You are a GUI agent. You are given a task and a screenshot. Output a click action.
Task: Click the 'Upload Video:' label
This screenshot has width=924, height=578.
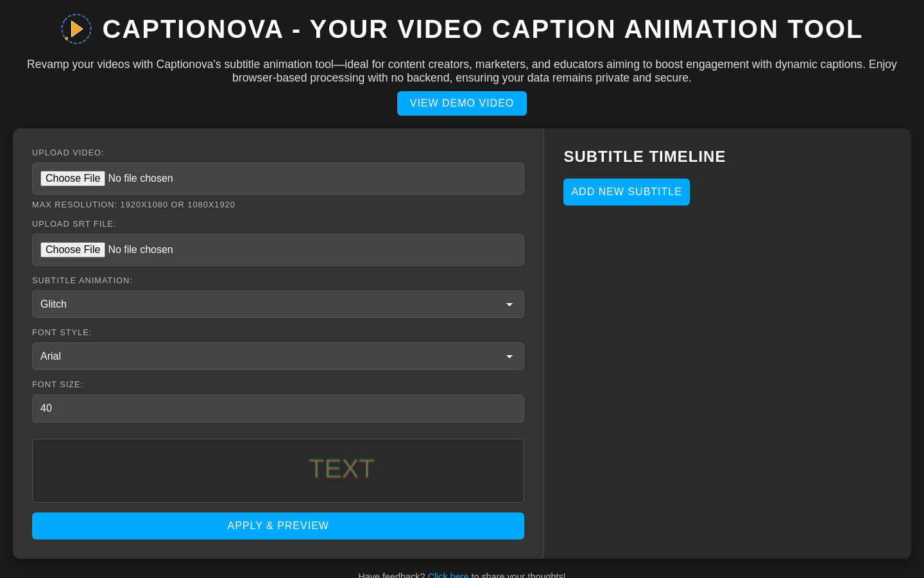click(x=68, y=153)
